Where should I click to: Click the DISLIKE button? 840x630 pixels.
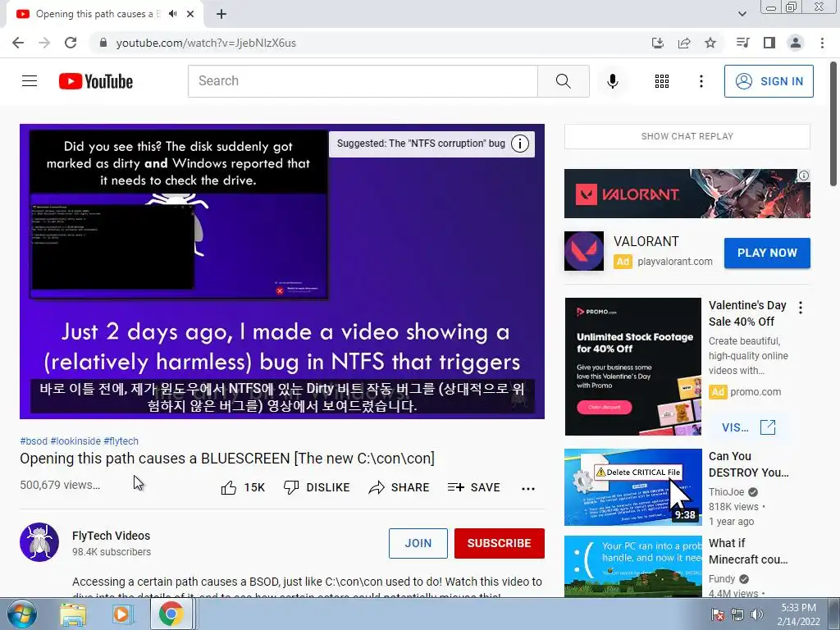317,487
